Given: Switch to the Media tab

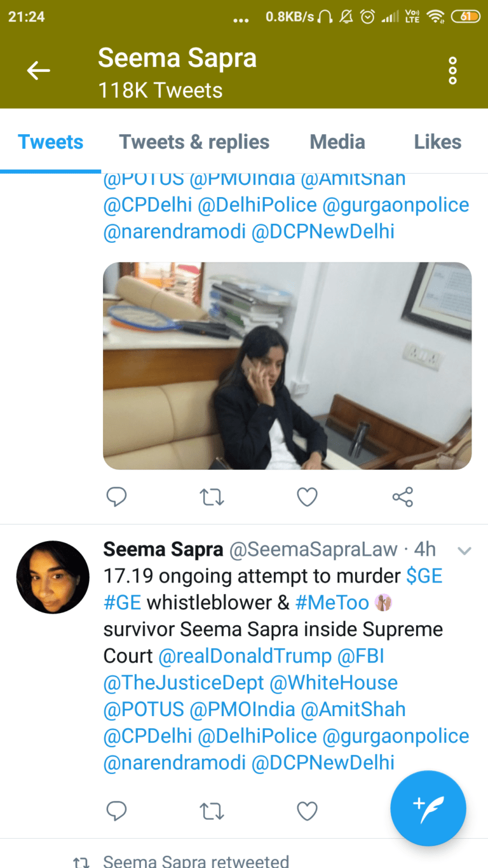Looking at the screenshot, I should (337, 142).
